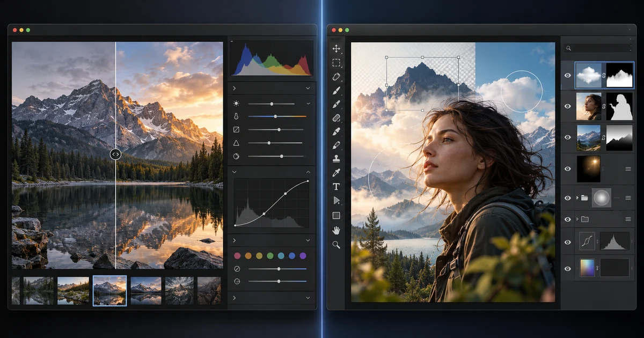
Task: Click the contrast square icon
Action: point(236,129)
